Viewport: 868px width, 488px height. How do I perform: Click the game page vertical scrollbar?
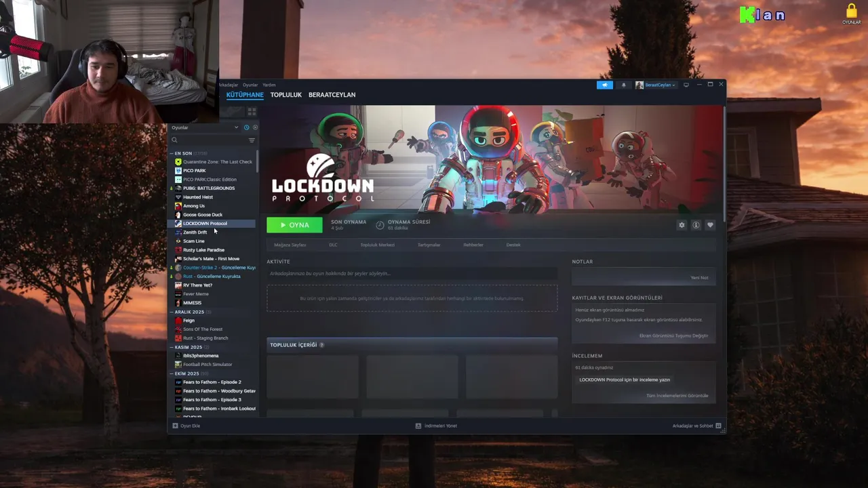(x=724, y=163)
